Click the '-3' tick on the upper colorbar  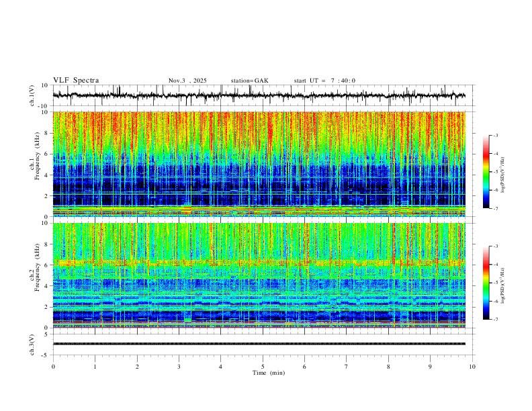point(495,135)
